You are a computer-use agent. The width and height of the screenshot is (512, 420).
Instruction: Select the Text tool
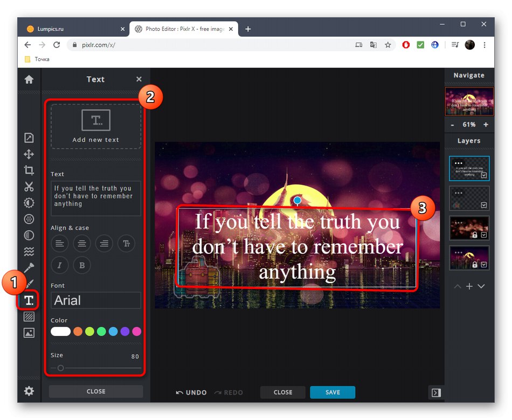29,300
